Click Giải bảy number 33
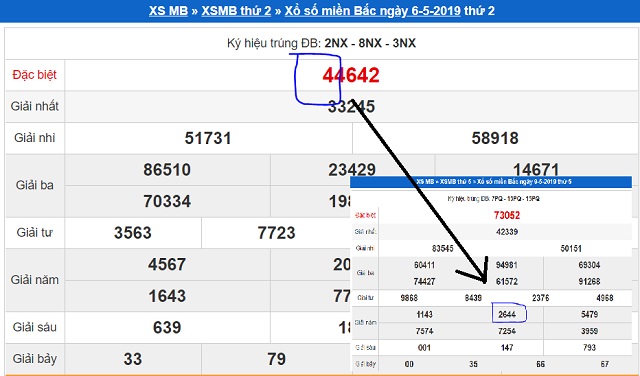The width and height of the screenshot is (640, 376). point(133,359)
